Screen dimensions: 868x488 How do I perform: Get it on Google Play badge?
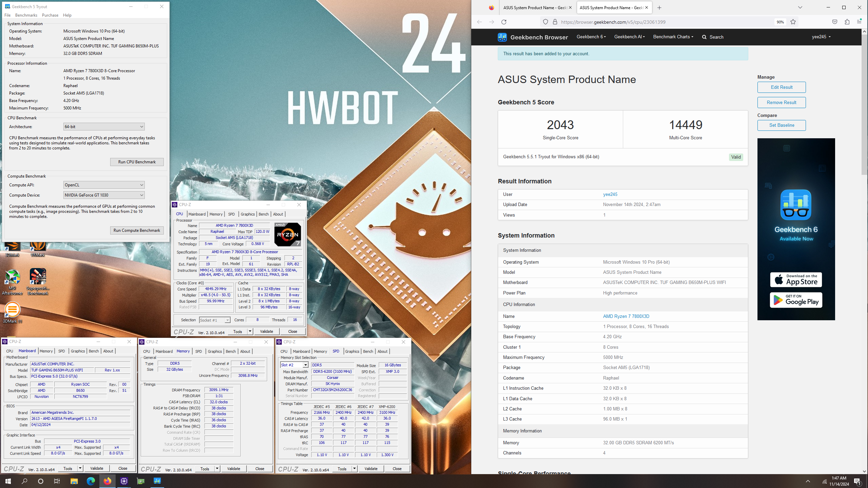796,300
